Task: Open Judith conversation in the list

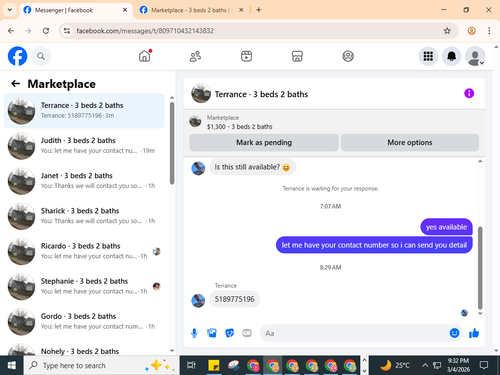Action: click(84, 146)
